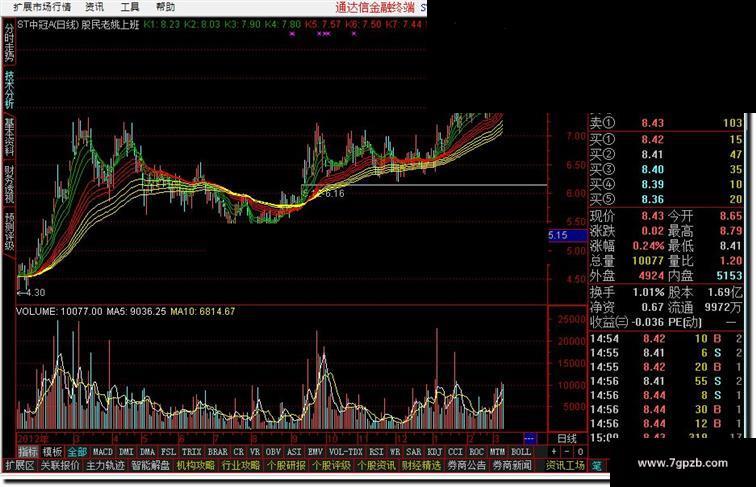Show the CR indicator
The height and width of the screenshot is (487, 756).
pyautogui.click(x=239, y=452)
